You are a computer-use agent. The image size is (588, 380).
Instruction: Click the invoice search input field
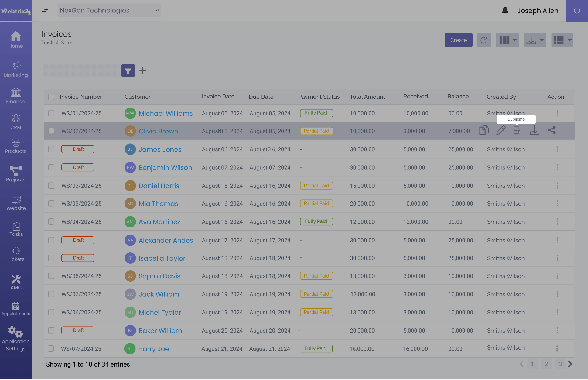[x=81, y=71]
